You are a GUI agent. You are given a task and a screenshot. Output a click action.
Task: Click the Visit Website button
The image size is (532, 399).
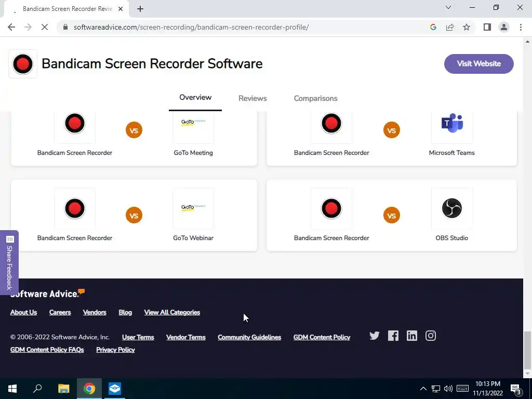pos(478,64)
